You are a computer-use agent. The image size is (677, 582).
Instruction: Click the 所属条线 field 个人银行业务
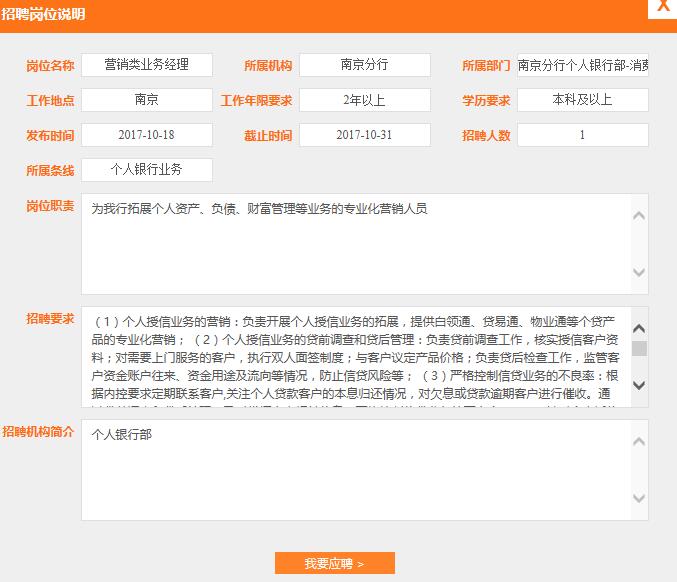click(x=147, y=170)
